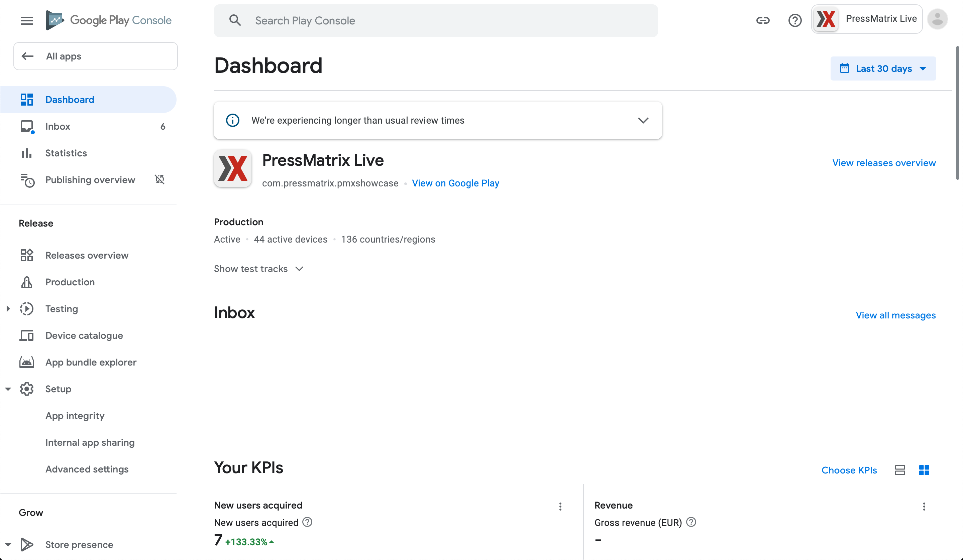Click the Releases overview icon
Viewport: 963px width, 560px height.
(x=26, y=255)
